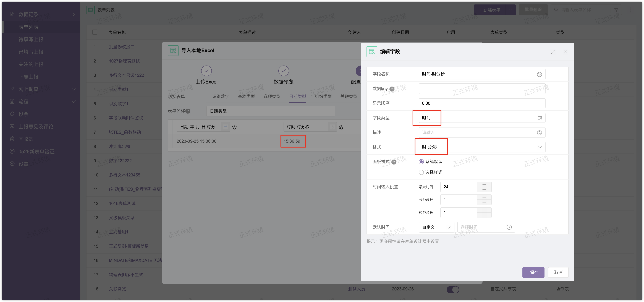The image size is (644, 302).
Task: Open 关注的上报 in the sidebar
Action: point(31,64)
